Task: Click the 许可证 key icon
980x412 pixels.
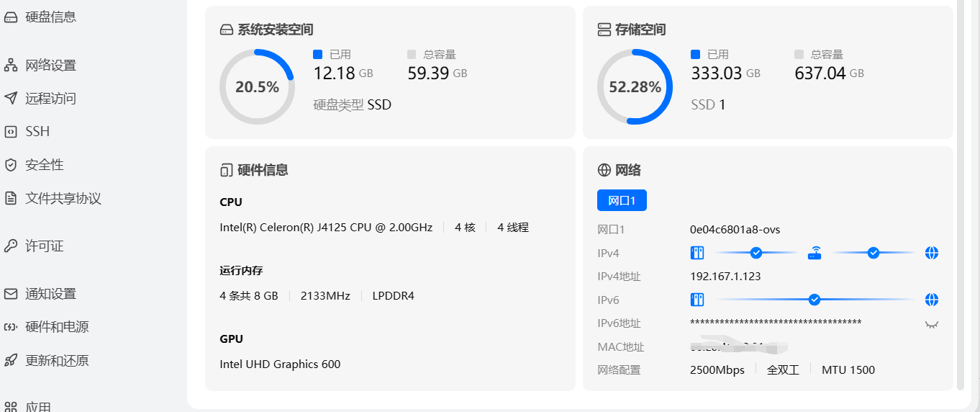Action: [x=11, y=246]
